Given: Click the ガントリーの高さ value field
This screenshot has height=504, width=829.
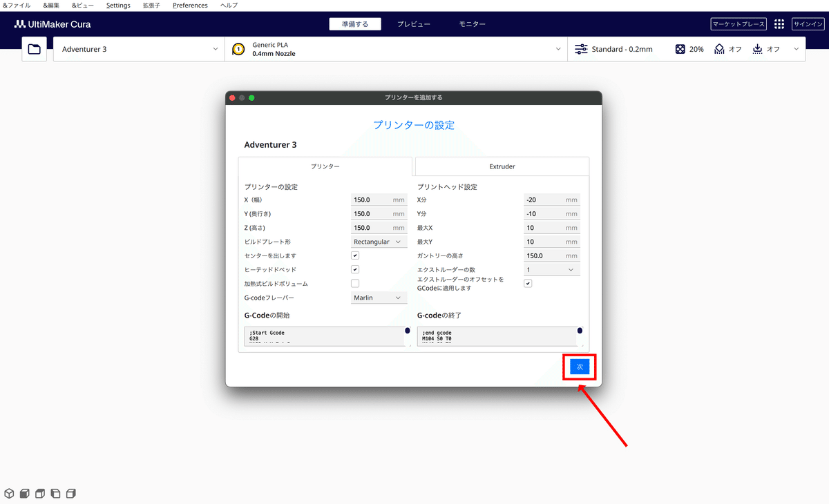Looking at the screenshot, I should pyautogui.click(x=552, y=255).
